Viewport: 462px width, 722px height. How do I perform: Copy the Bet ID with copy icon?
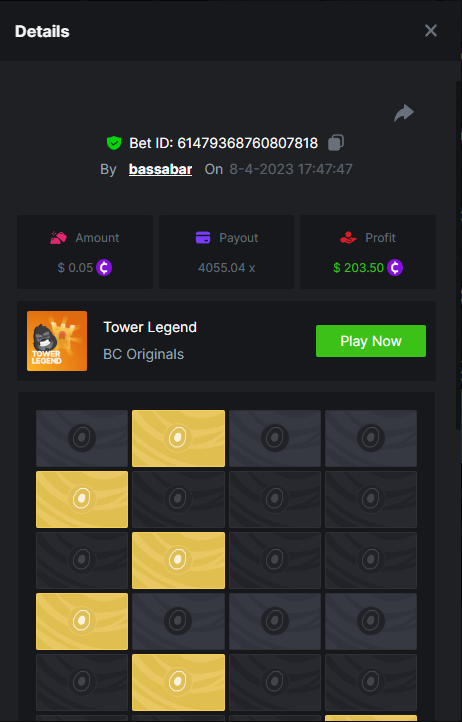tap(336, 143)
